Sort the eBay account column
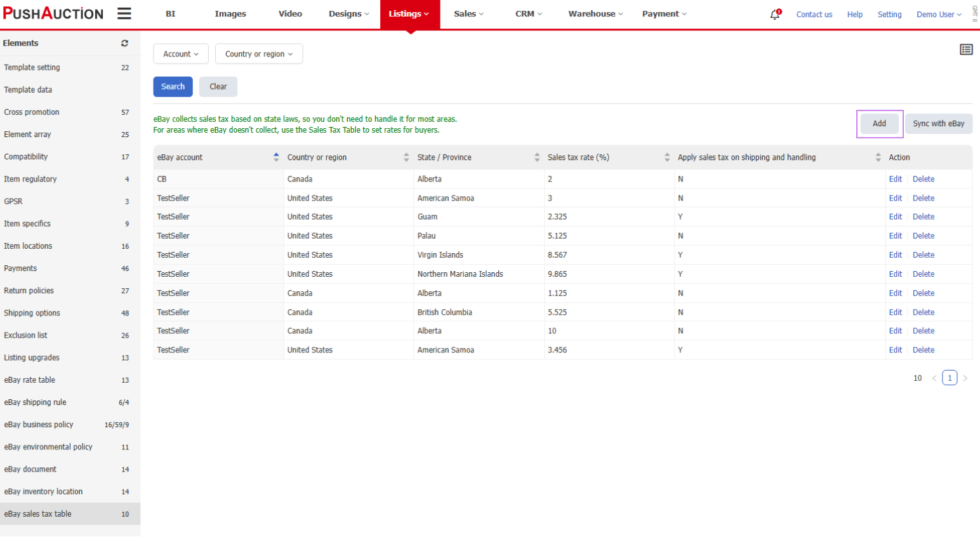Image resolution: width=980 pixels, height=537 pixels. tap(275, 157)
